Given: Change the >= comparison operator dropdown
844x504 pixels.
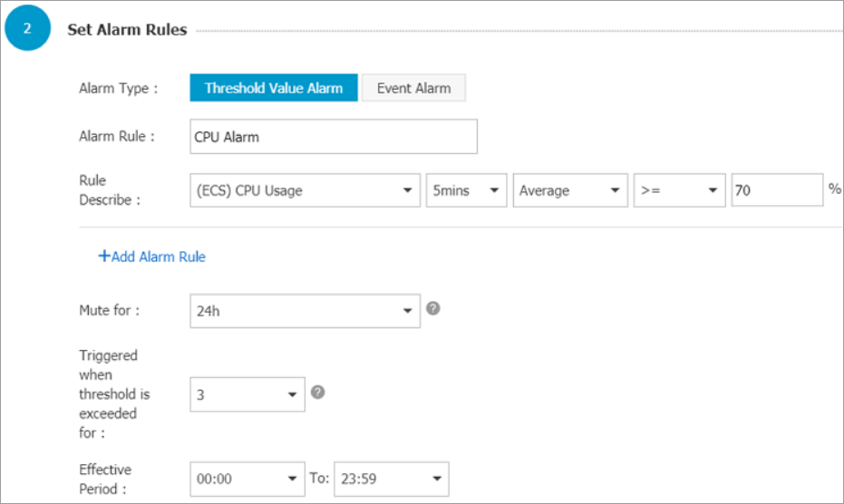Looking at the screenshot, I should pyautogui.click(x=679, y=190).
